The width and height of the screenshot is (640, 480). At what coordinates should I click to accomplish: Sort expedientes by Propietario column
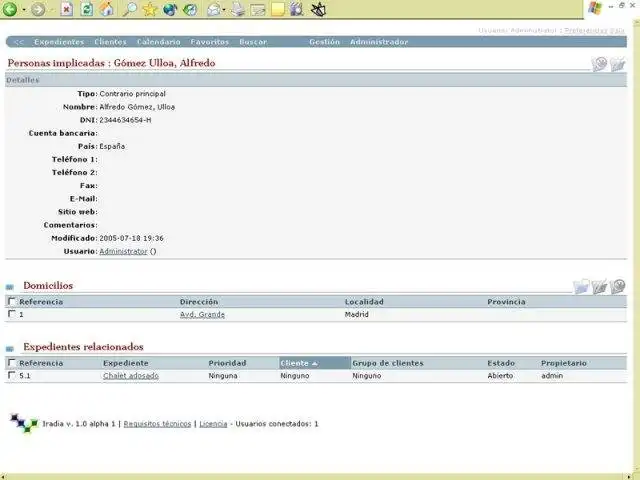[564, 363]
